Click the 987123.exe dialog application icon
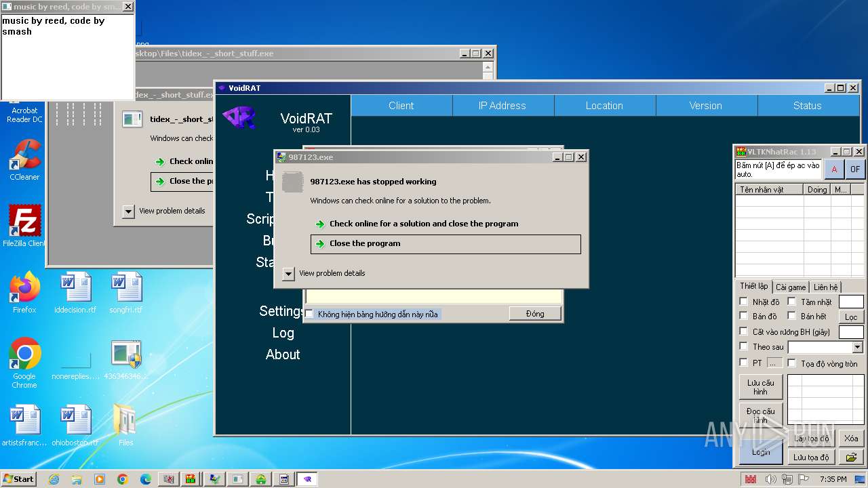Viewport: 868px width, 488px height. coord(292,182)
